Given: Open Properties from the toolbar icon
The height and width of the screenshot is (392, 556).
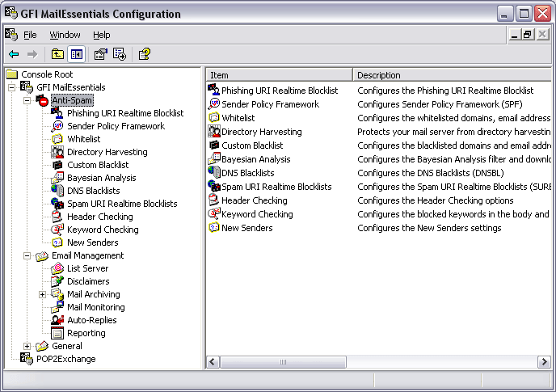Looking at the screenshot, I should pyautogui.click(x=101, y=54).
